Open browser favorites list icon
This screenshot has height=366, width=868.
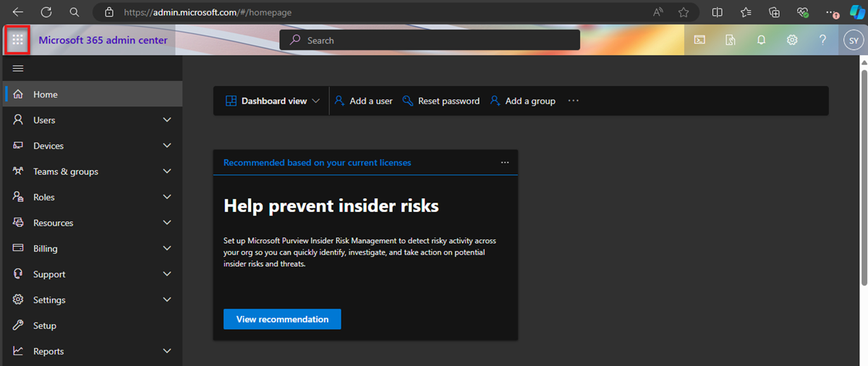[x=746, y=12]
